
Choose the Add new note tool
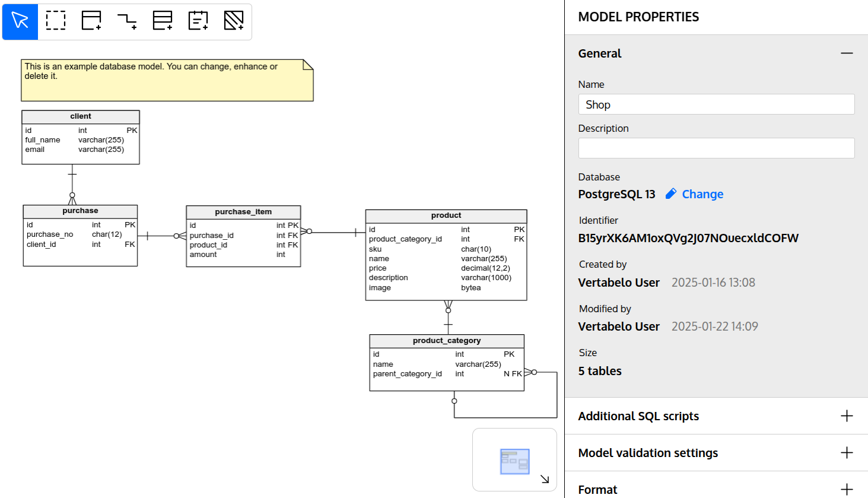coord(198,21)
